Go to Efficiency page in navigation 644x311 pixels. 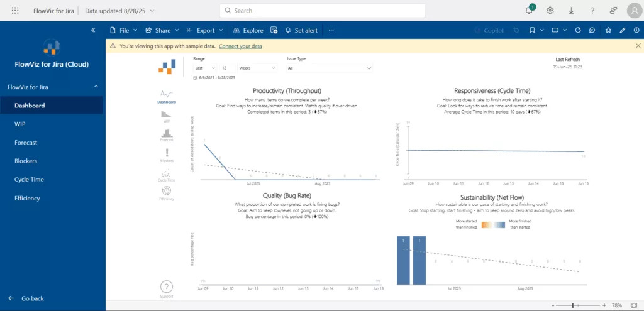point(52,198)
